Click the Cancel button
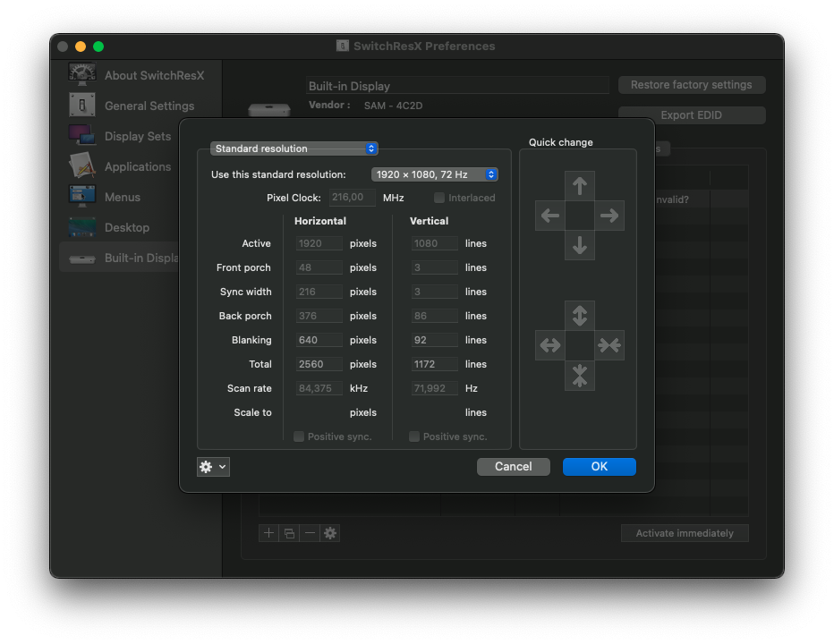The image size is (834, 644). pos(514,466)
